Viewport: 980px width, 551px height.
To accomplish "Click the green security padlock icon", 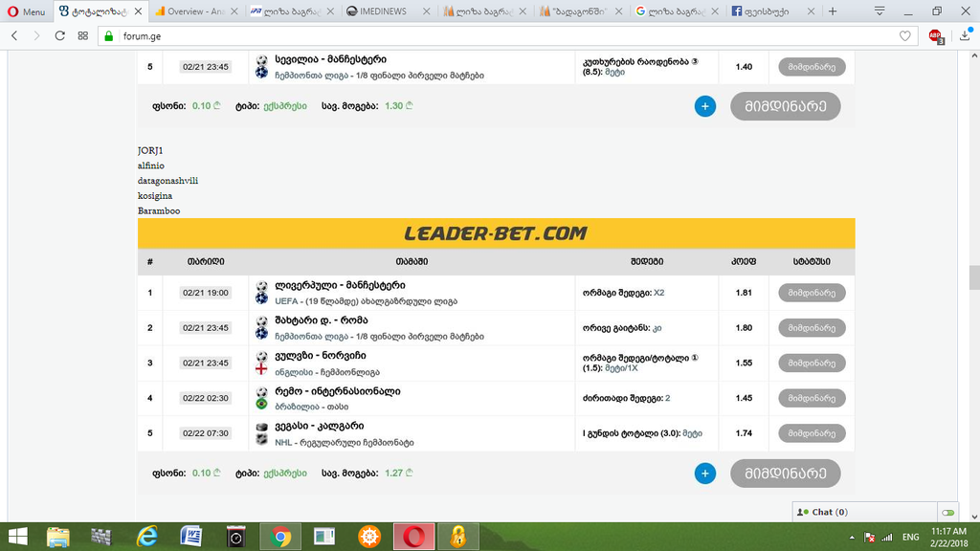I will (109, 36).
